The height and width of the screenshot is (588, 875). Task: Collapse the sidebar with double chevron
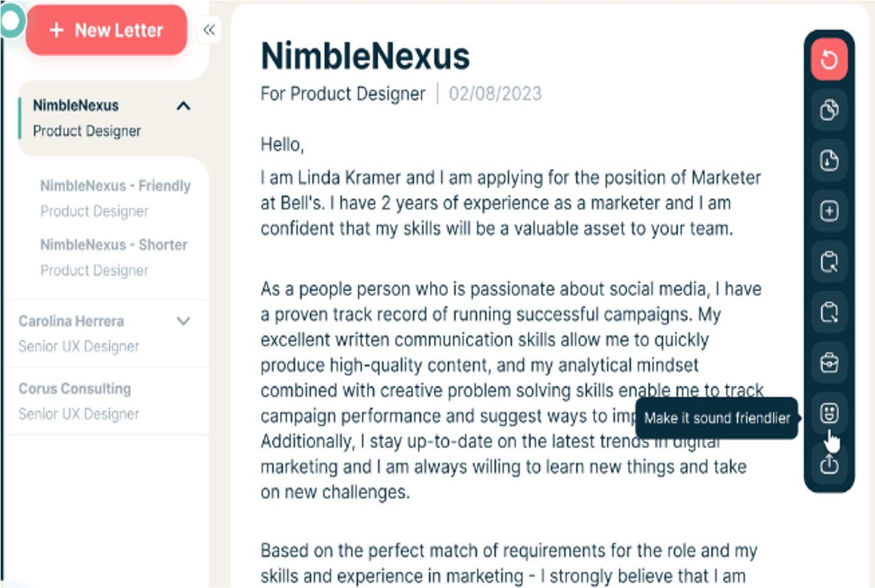pos(209,30)
